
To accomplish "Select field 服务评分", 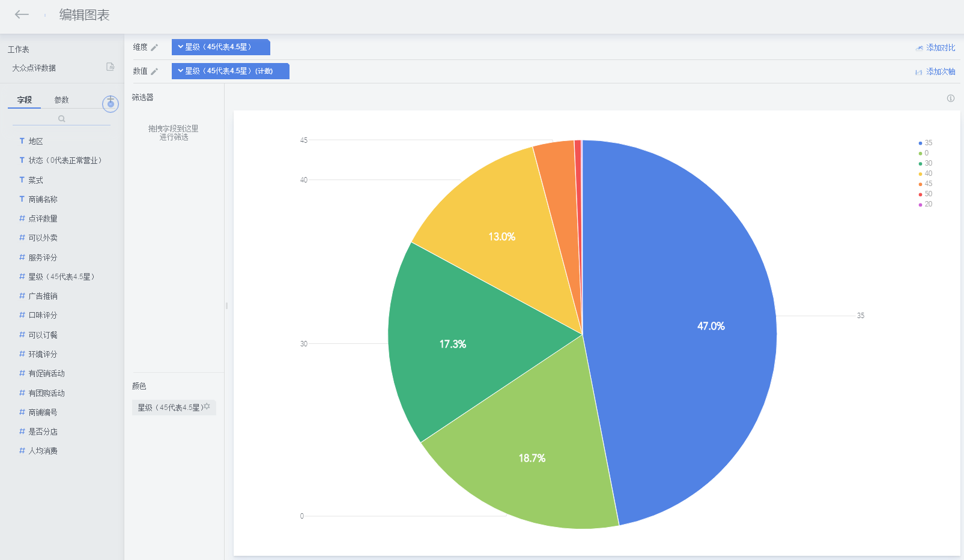I will (x=43, y=257).
